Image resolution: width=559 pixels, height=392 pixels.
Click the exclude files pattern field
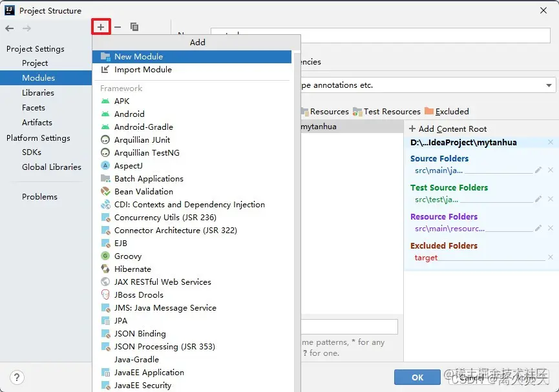coord(350,327)
